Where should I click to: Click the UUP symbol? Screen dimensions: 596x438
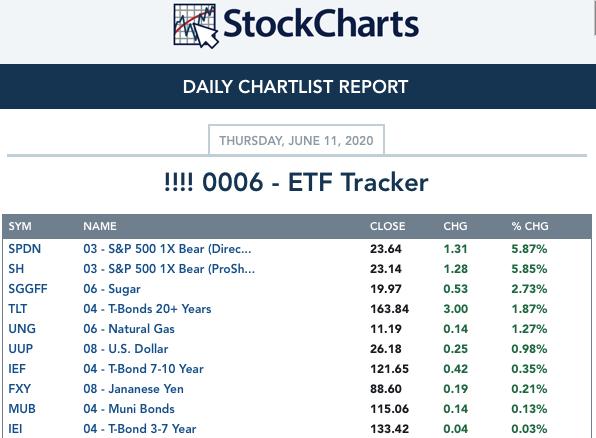pos(21,349)
